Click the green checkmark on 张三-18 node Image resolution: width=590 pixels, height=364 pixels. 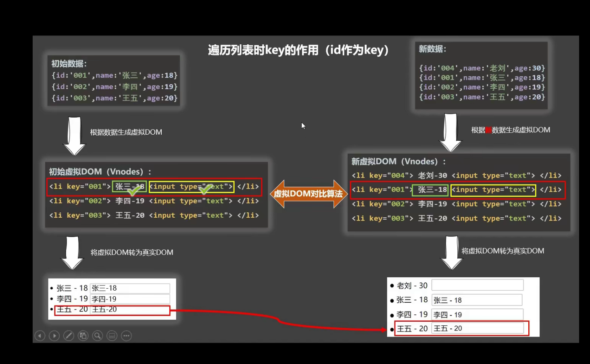pos(133,189)
